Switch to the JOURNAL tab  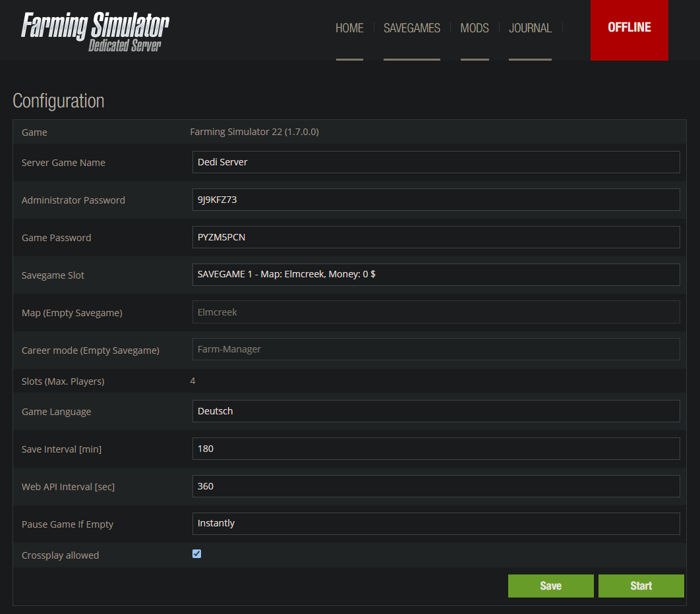(530, 28)
